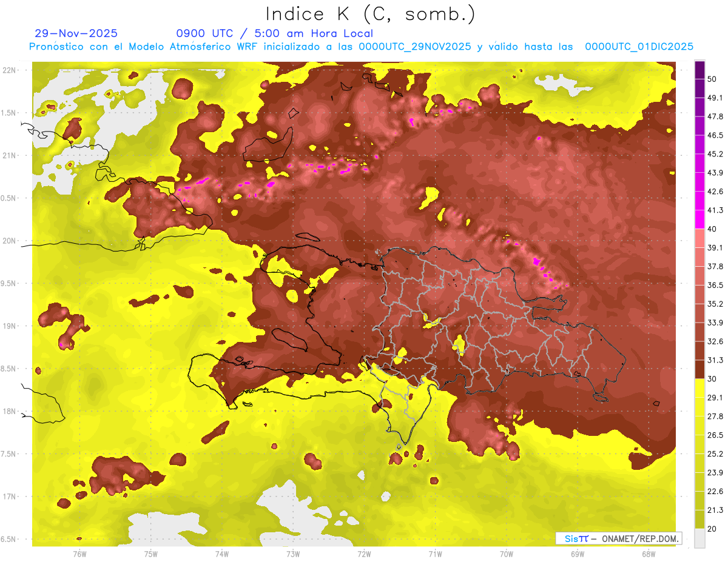Screen dimensions: 728x562
Task: Click legend value 35.2
Action: 715,304
